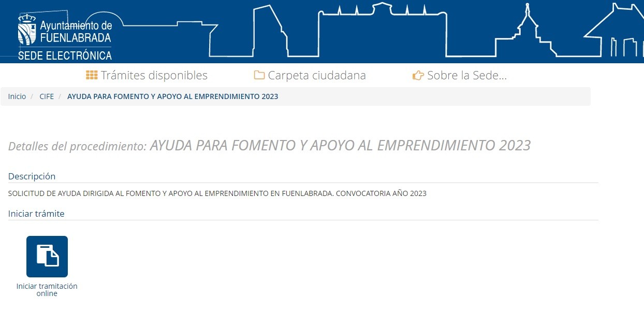Click the SOLICITUD DE AYUDA description text
The height and width of the screenshot is (309, 644).
pyautogui.click(x=217, y=193)
